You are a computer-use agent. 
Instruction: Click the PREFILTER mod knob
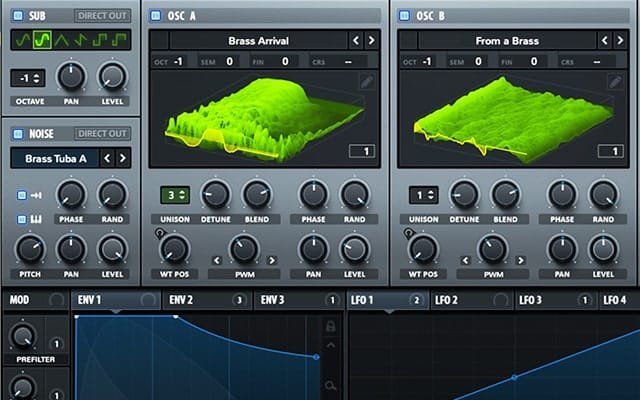coord(23,336)
